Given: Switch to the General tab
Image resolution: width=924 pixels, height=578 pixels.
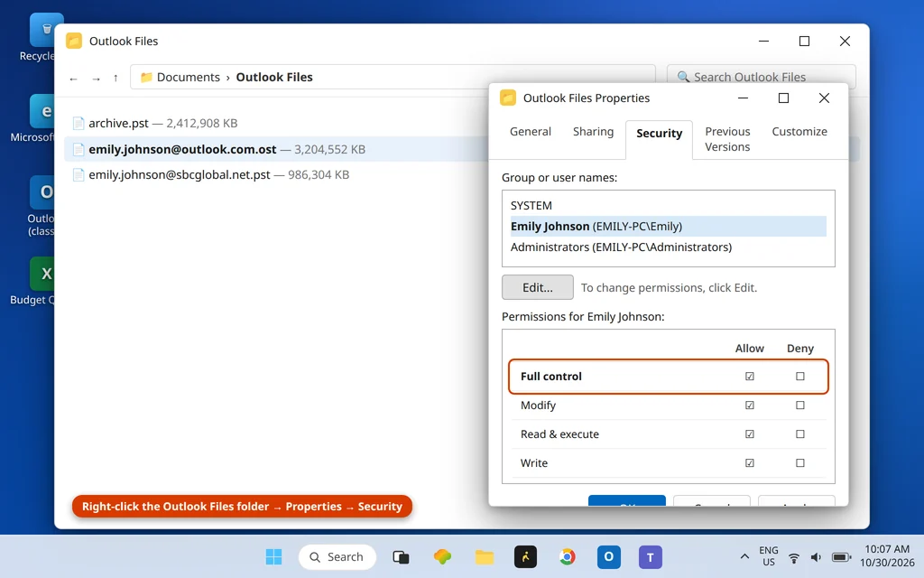Looking at the screenshot, I should [x=531, y=132].
